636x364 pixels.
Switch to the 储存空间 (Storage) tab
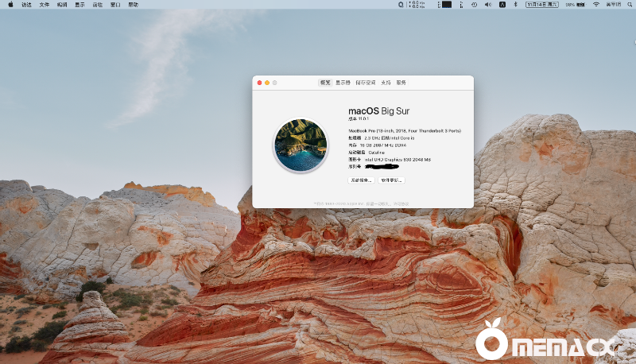[x=365, y=83]
